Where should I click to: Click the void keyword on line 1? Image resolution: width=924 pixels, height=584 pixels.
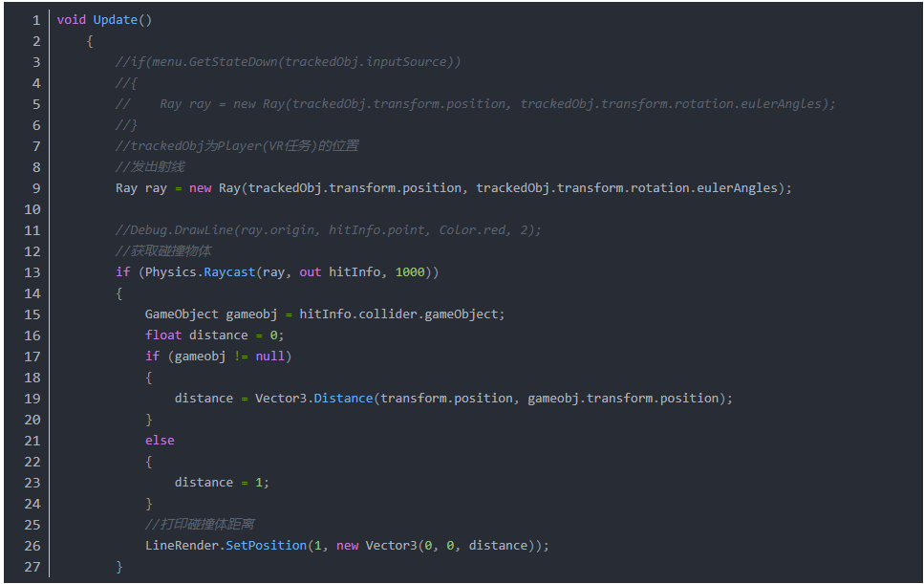[x=72, y=20]
